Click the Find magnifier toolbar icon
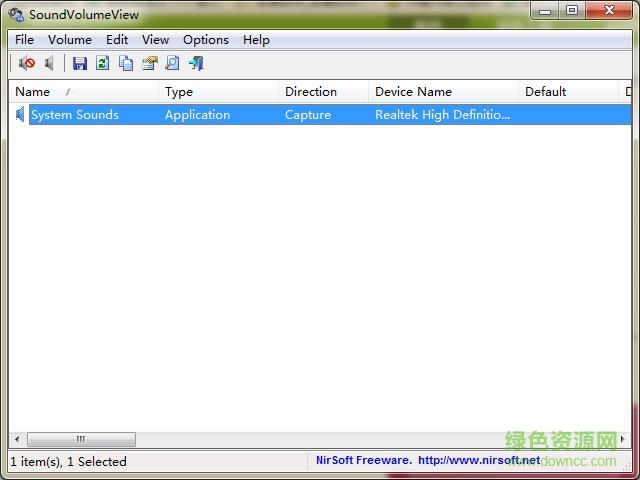 [172, 63]
